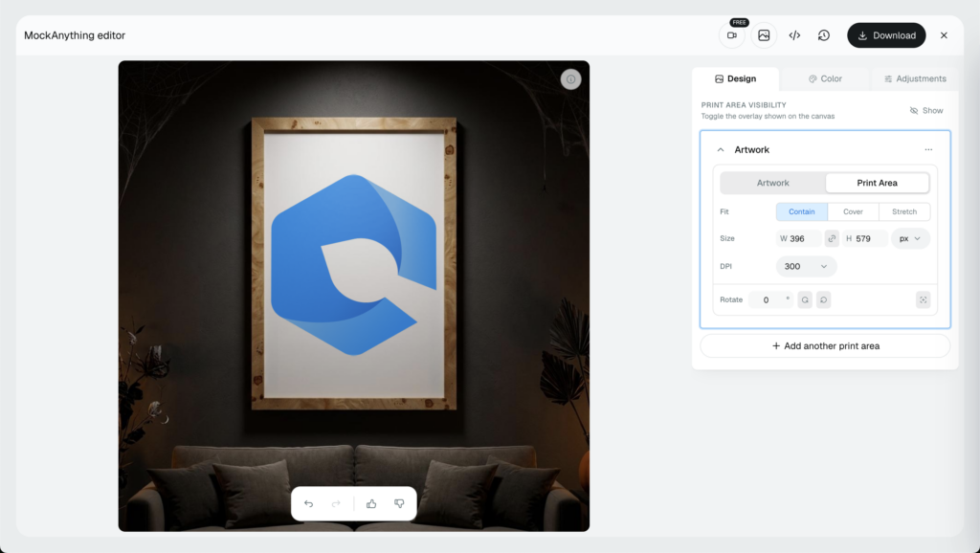
Task: Switch to the Color tab
Action: (825, 78)
